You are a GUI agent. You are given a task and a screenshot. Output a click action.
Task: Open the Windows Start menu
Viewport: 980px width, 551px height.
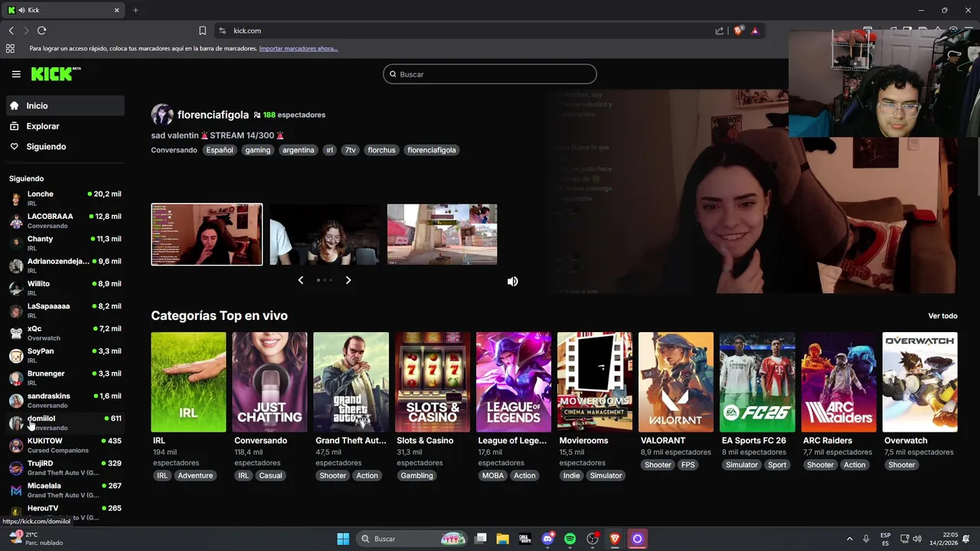(x=343, y=539)
